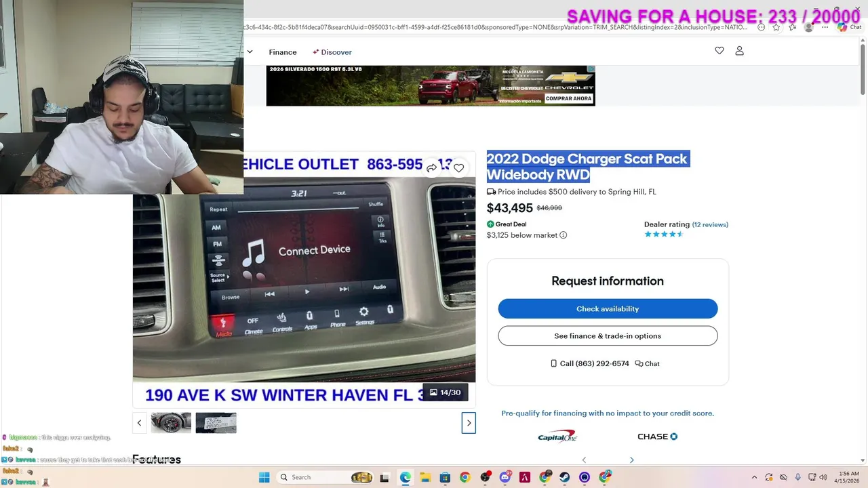The height and width of the screenshot is (488, 868).
Task: Click the microphone icon in system tray
Action: [x=797, y=477]
